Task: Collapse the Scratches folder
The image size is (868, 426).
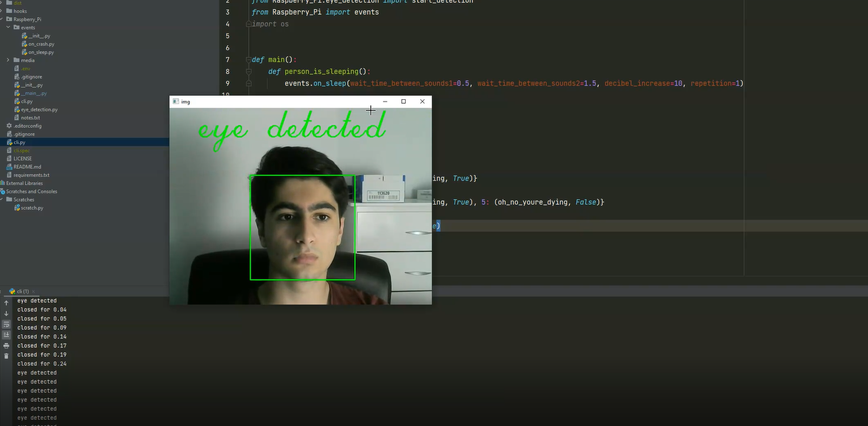Action: 2,200
